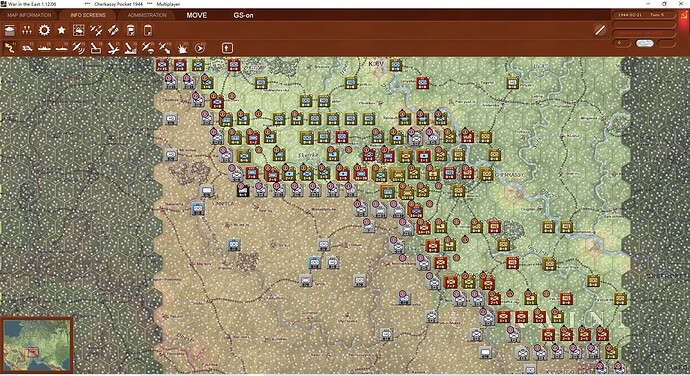Choose the air recon mode icon
690x376 pixels.
(78, 48)
